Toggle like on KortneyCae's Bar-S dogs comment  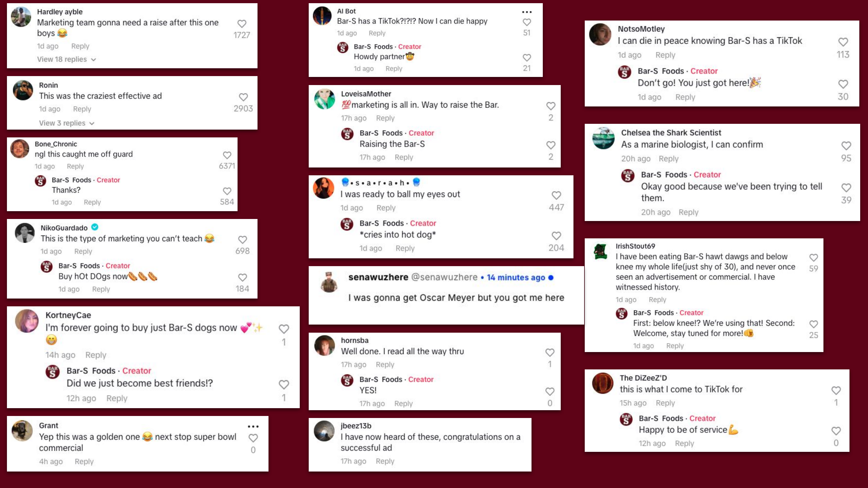284,329
